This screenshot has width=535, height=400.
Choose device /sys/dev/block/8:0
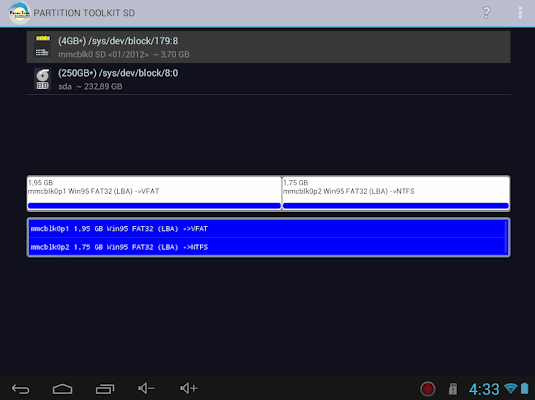tap(269, 79)
